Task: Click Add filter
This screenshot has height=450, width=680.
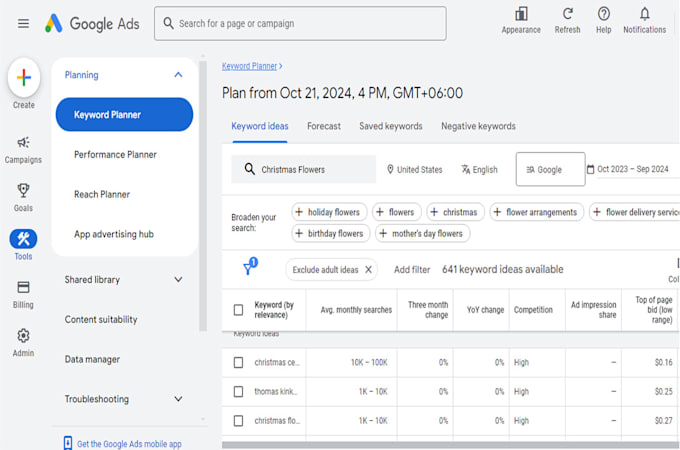Action: pyautogui.click(x=412, y=270)
